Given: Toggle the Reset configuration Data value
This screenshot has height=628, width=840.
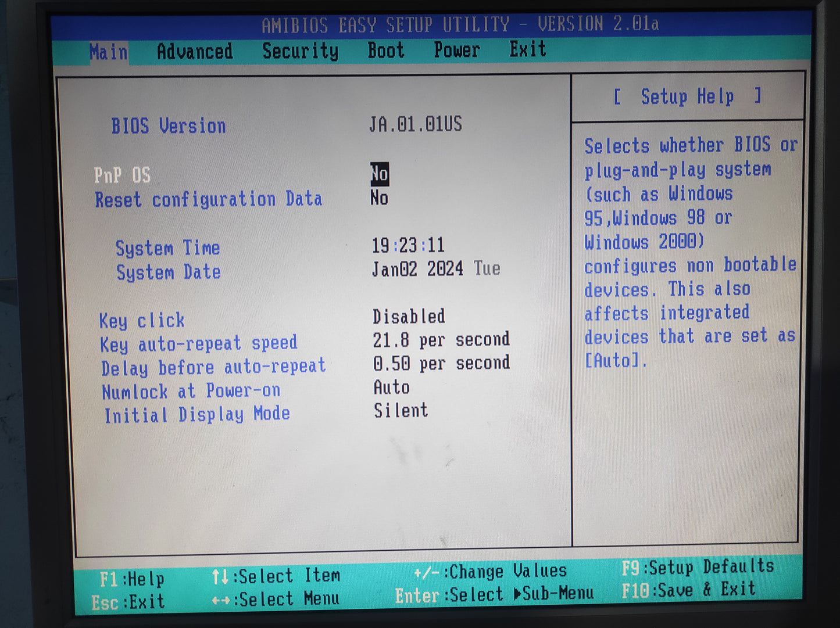Looking at the screenshot, I should coord(380,198).
